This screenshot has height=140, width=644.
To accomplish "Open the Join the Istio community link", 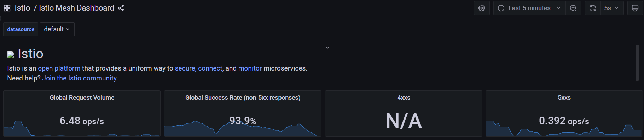I will click(x=80, y=78).
